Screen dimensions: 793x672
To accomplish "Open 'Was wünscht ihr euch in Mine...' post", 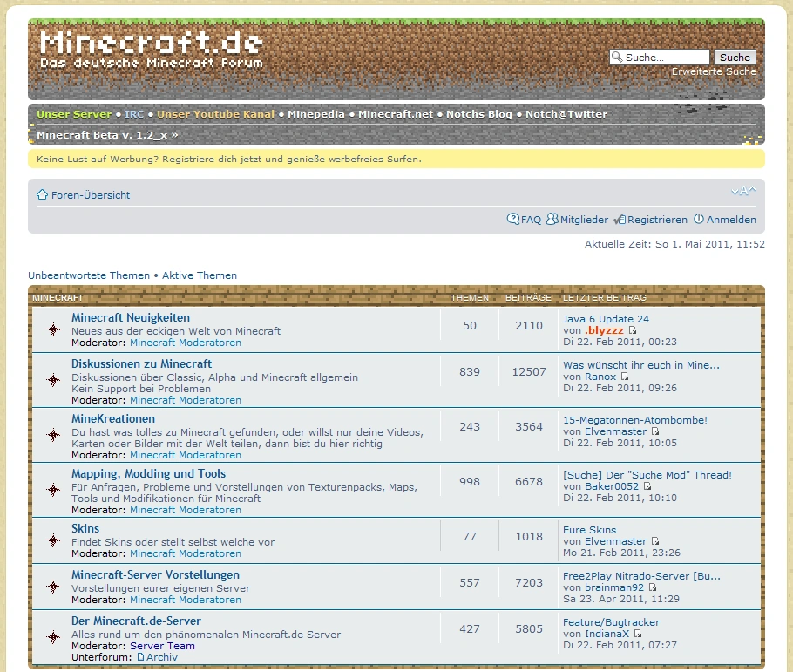I will (x=641, y=365).
